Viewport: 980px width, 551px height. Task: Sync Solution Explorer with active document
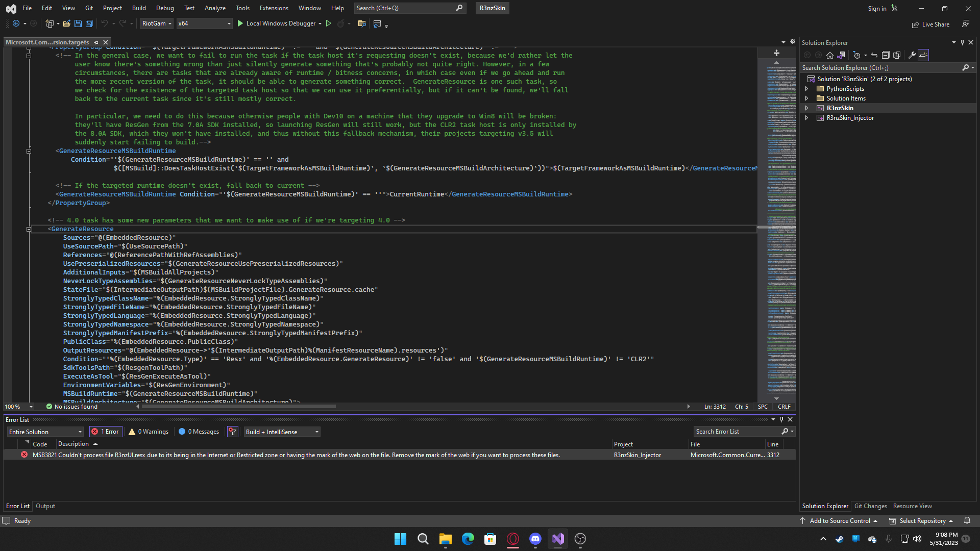874,55
